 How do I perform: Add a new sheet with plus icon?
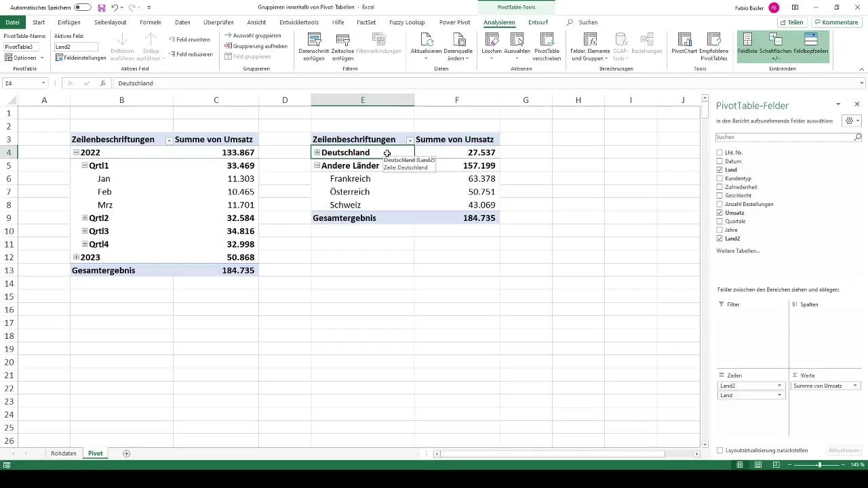(127, 453)
